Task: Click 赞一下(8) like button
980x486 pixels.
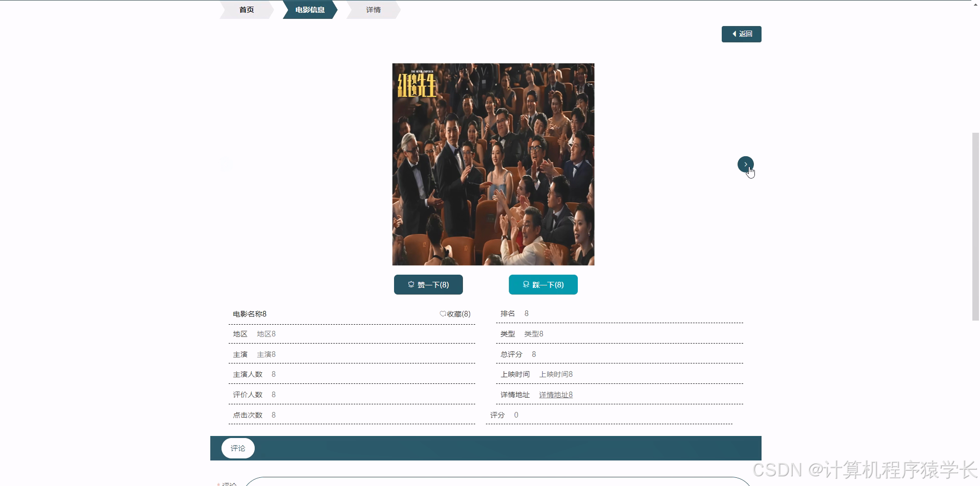Action: 428,285
